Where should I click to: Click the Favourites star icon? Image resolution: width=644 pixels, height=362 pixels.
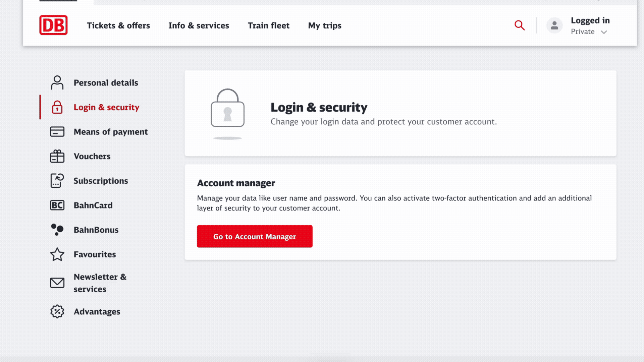[x=57, y=254]
